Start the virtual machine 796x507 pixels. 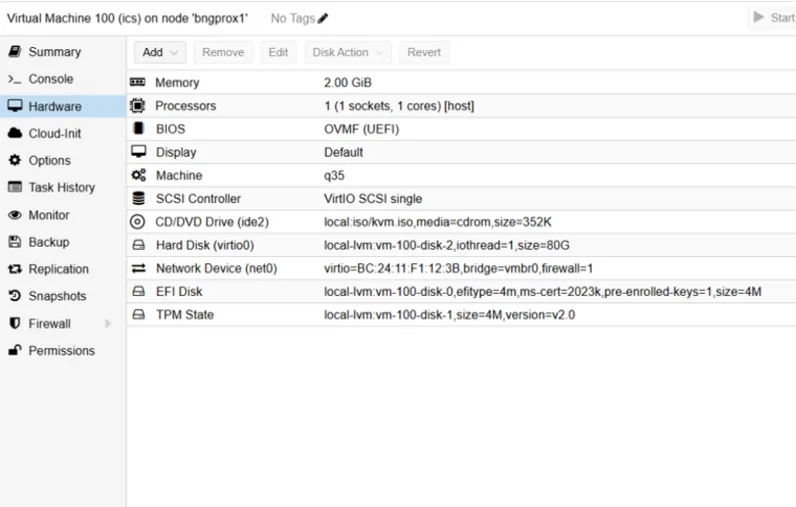click(773, 18)
